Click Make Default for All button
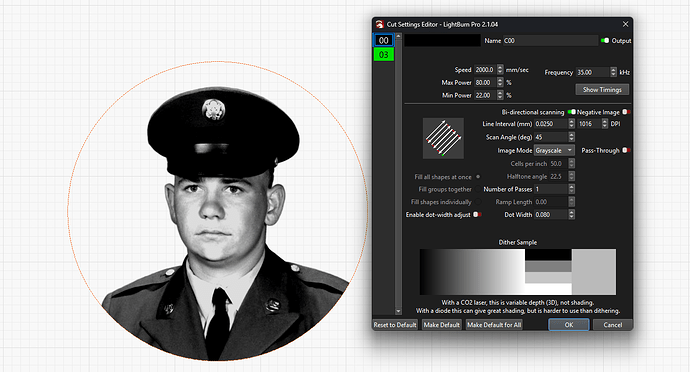The height and width of the screenshot is (372, 690). pyautogui.click(x=494, y=325)
